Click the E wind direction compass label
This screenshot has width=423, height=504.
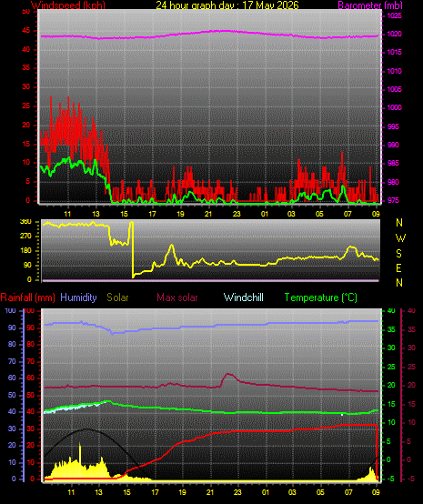[398, 268]
